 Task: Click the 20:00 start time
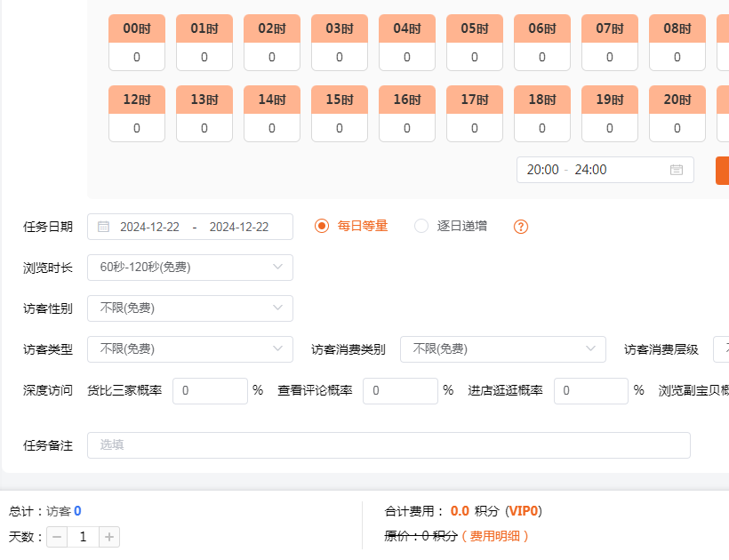tap(542, 170)
